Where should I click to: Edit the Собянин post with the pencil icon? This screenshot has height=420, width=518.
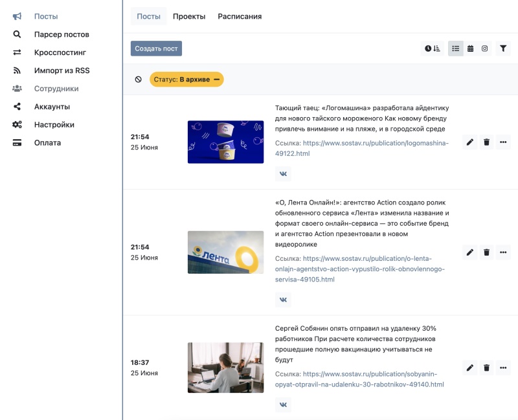click(469, 367)
